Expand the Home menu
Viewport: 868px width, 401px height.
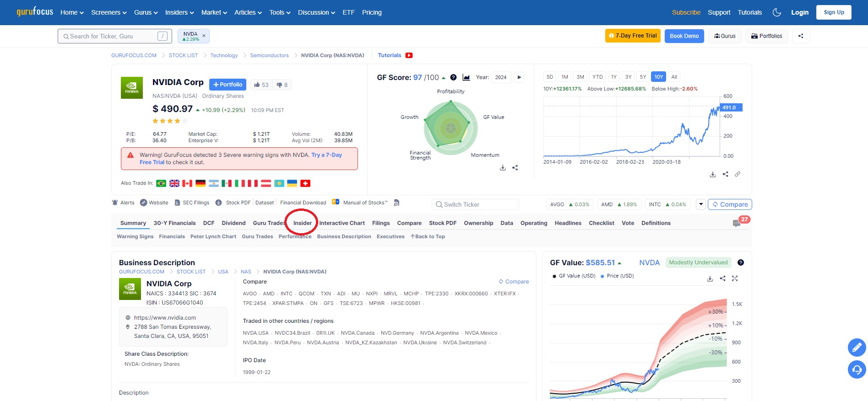(72, 12)
